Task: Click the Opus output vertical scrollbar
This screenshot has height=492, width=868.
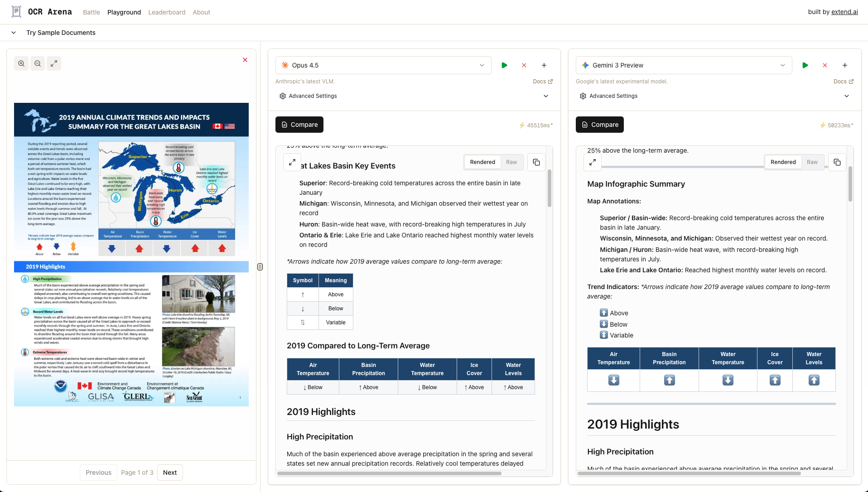Action: (550, 188)
